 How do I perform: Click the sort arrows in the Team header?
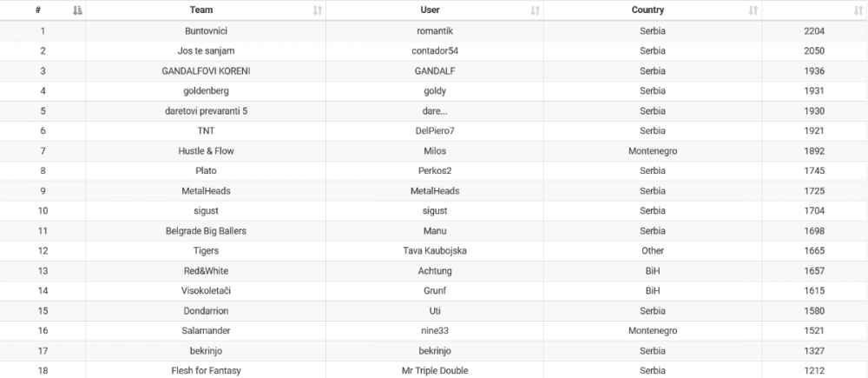click(x=318, y=10)
